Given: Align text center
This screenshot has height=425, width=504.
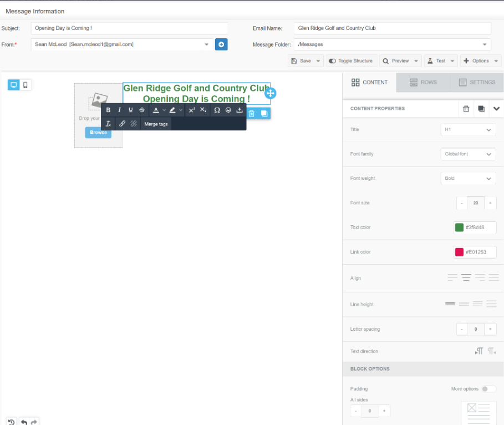Looking at the screenshot, I should 466,277.
